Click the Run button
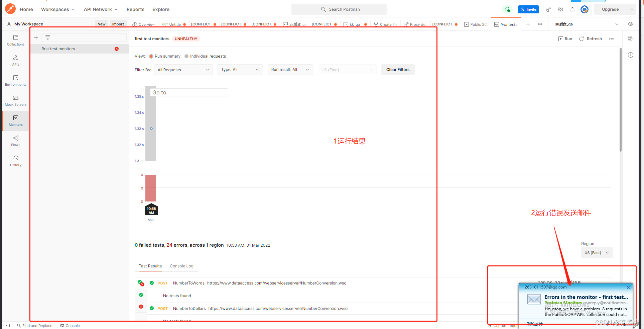The image size is (644, 329). 565,39
